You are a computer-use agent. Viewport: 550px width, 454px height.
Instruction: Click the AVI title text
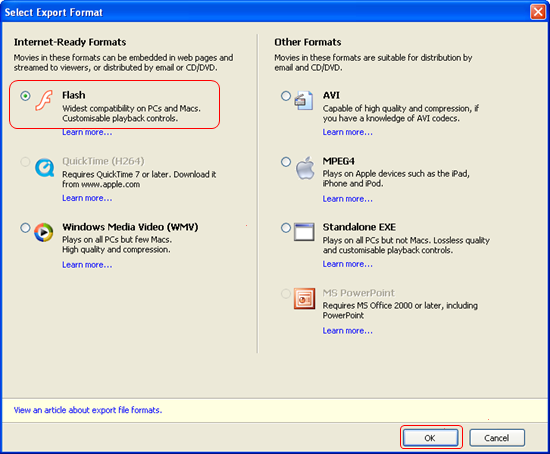click(331, 95)
